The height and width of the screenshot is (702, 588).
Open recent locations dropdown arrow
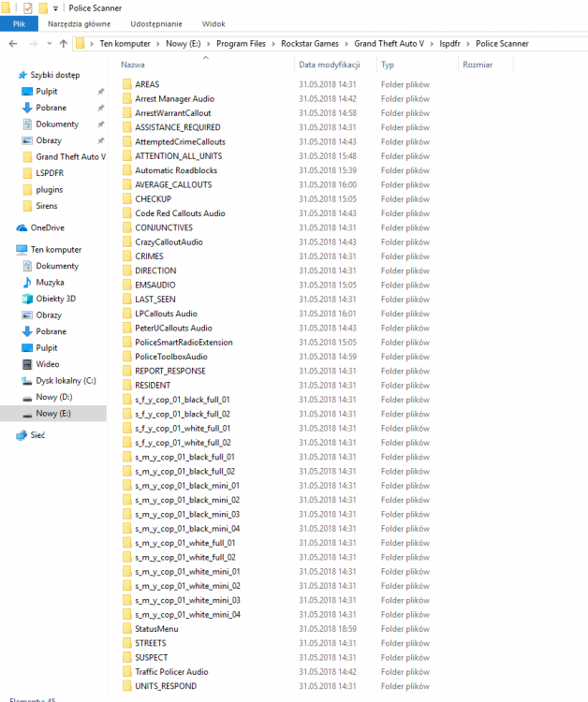50,43
